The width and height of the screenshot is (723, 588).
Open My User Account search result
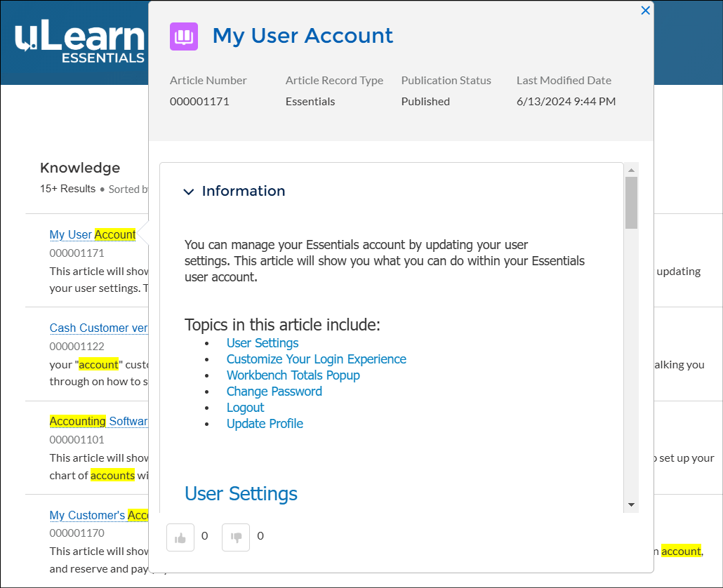[92, 234]
